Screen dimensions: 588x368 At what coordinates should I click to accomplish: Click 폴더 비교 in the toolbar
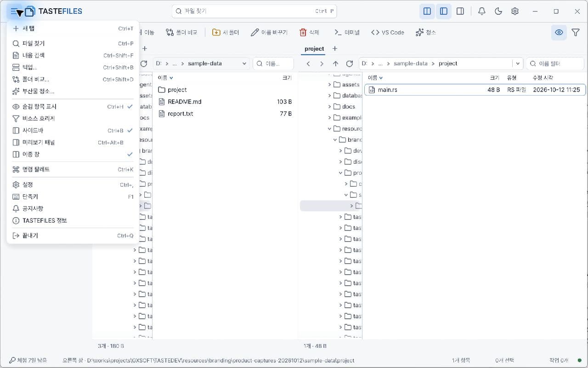181,32
